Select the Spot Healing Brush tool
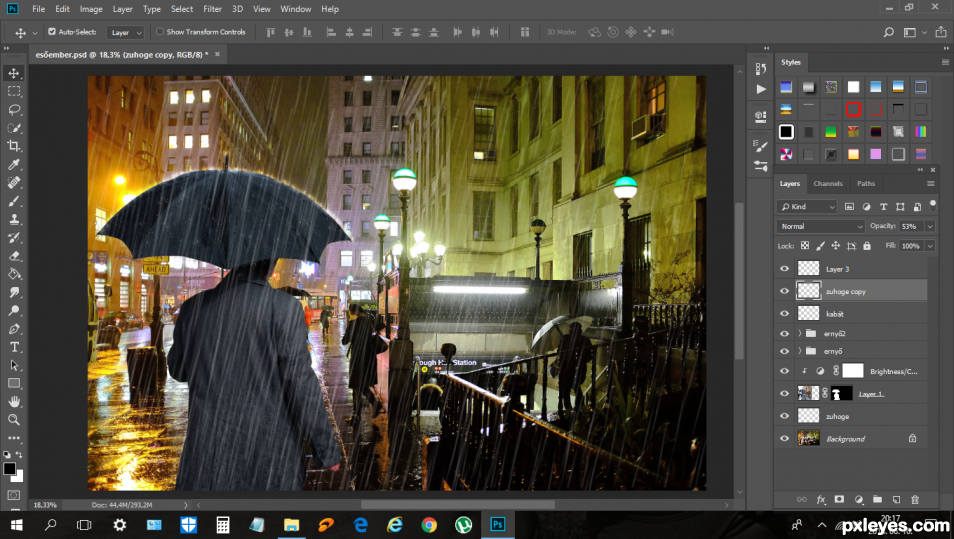This screenshot has height=539, width=954. pyautogui.click(x=14, y=183)
